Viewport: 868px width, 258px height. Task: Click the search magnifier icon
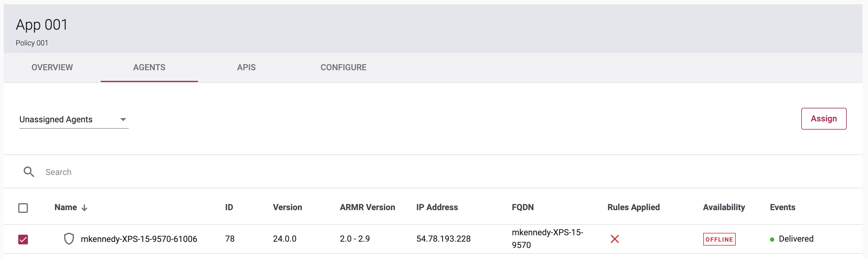click(x=29, y=172)
